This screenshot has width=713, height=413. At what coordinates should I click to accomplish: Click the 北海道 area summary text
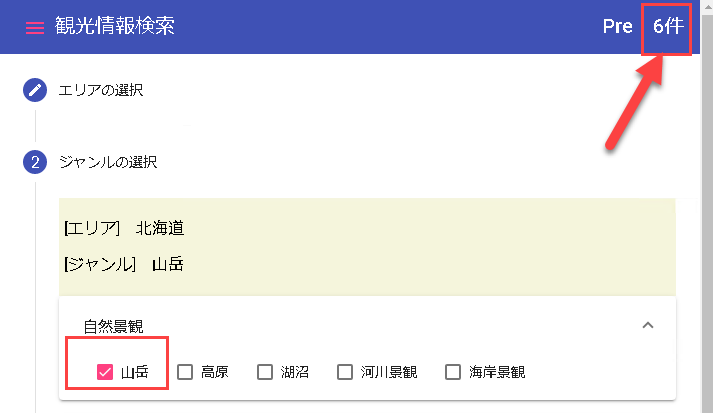[160, 228]
